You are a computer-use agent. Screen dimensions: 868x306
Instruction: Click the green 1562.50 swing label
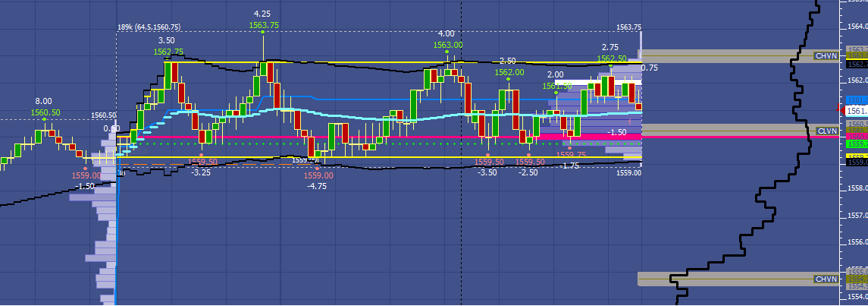click(613, 58)
